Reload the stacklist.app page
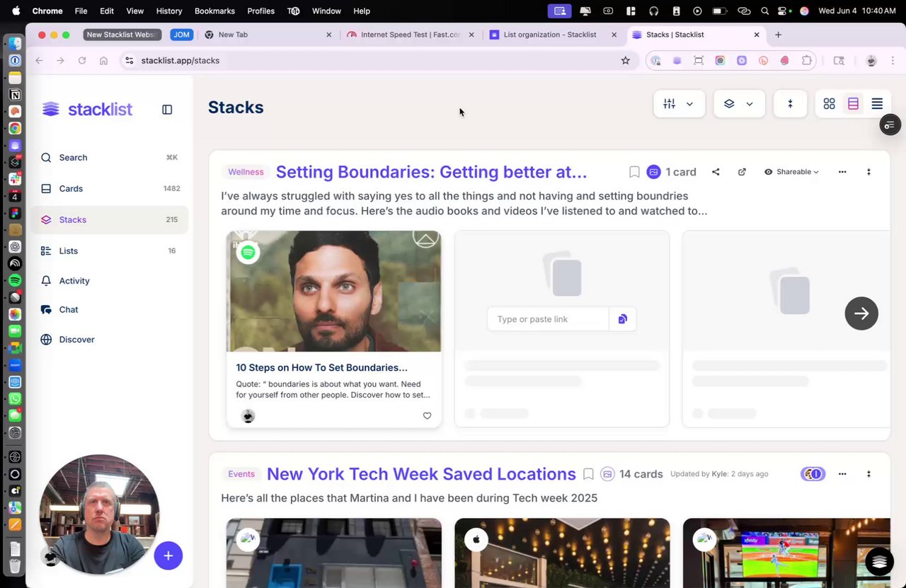Viewport: 906px width, 588px height. tap(82, 61)
